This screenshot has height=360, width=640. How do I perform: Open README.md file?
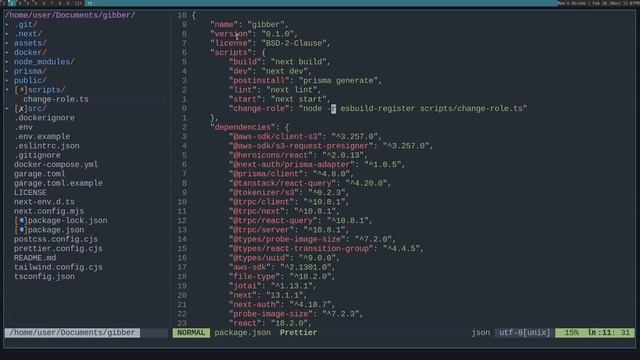pyautogui.click(x=35, y=258)
